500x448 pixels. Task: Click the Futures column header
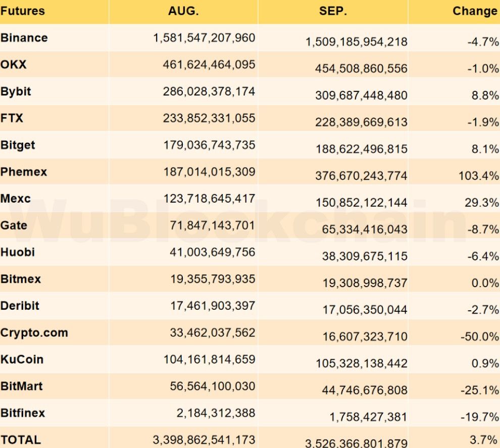click(x=23, y=11)
